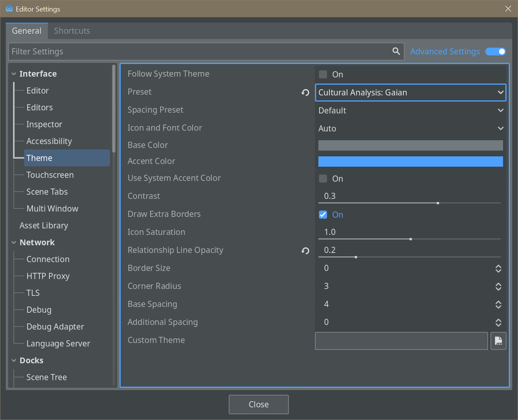
Task: Open the Accent Color blue swatch
Action: (x=410, y=161)
